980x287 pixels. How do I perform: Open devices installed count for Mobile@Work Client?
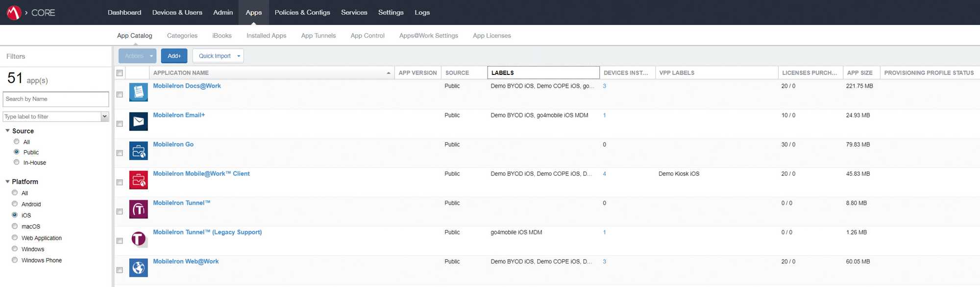coord(605,174)
